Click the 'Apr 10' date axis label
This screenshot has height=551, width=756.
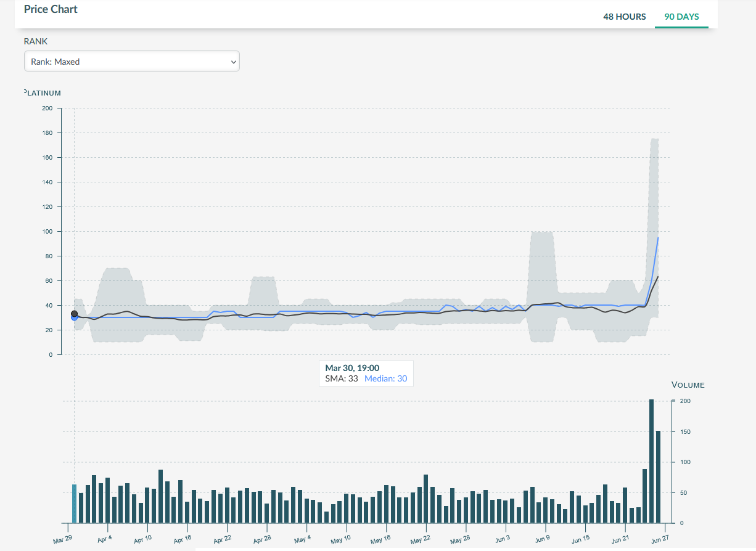coord(142,541)
